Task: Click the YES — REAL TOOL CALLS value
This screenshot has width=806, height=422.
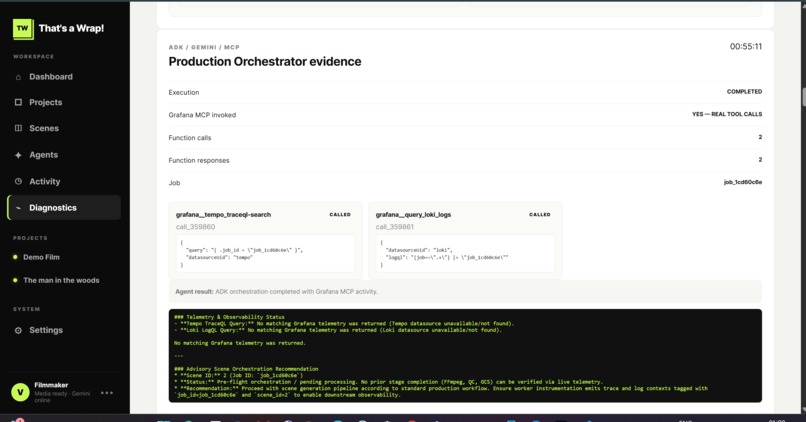Action: tap(727, 114)
